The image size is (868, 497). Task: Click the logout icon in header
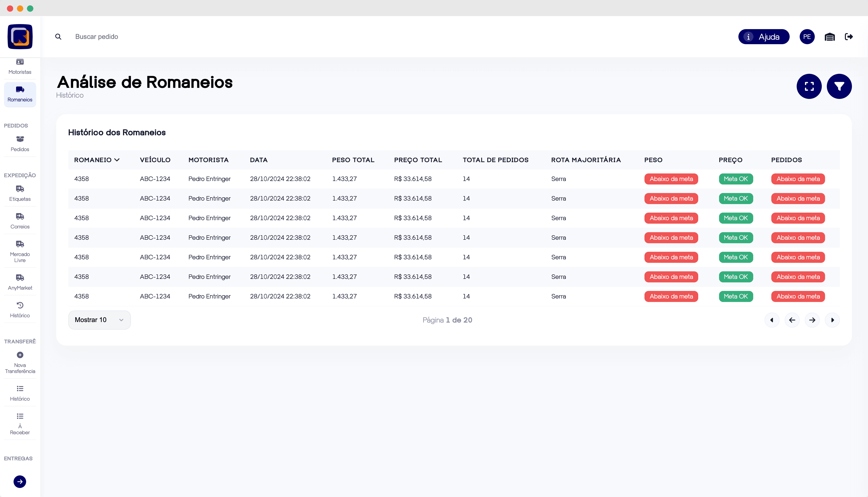point(849,37)
